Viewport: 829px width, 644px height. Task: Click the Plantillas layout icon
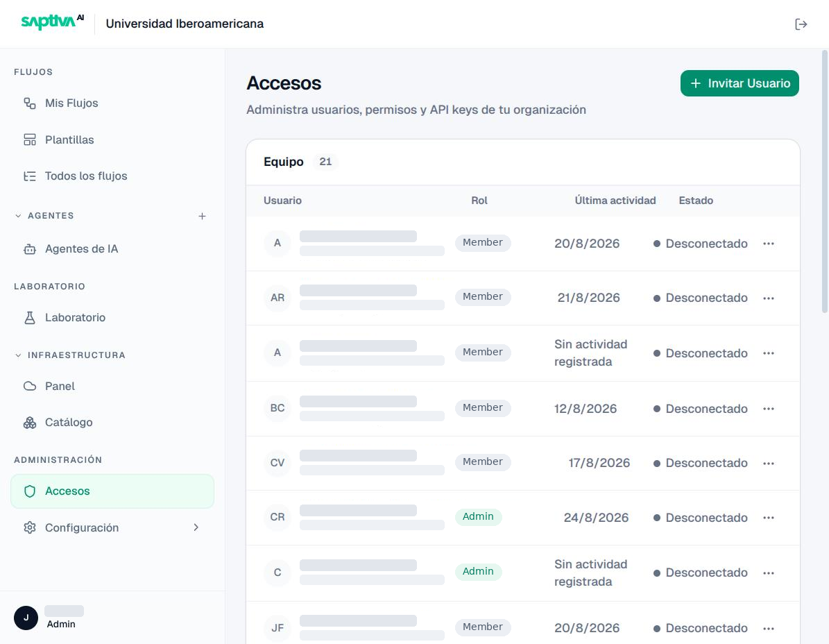coord(30,139)
